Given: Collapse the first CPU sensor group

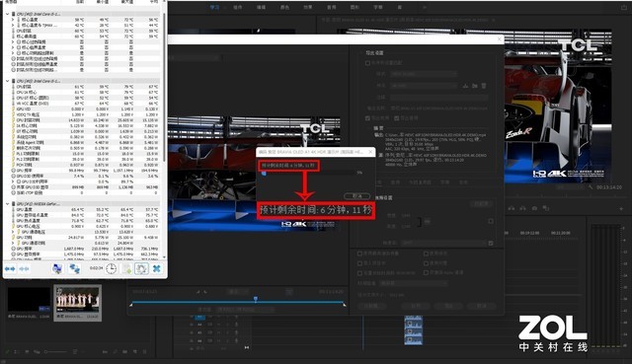Looking at the screenshot, I should (x=7, y=14).
